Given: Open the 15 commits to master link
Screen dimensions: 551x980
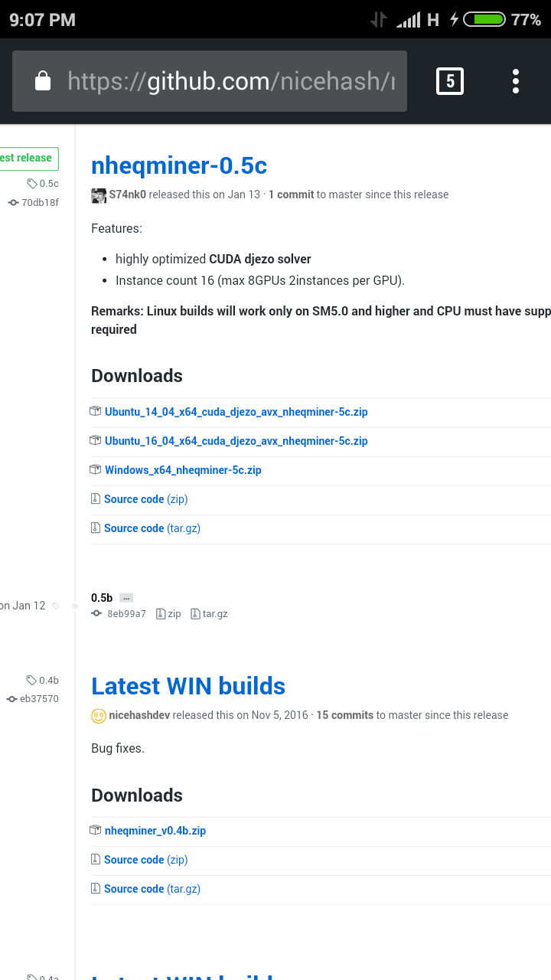Looking at the screenshot, I should [x=345, y=715].
